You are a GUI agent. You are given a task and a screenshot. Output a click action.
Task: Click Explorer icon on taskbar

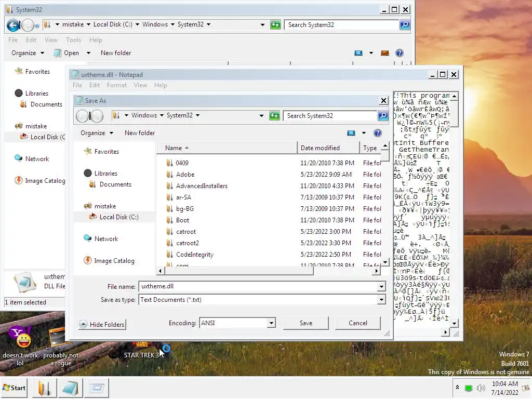coord(44,388)
